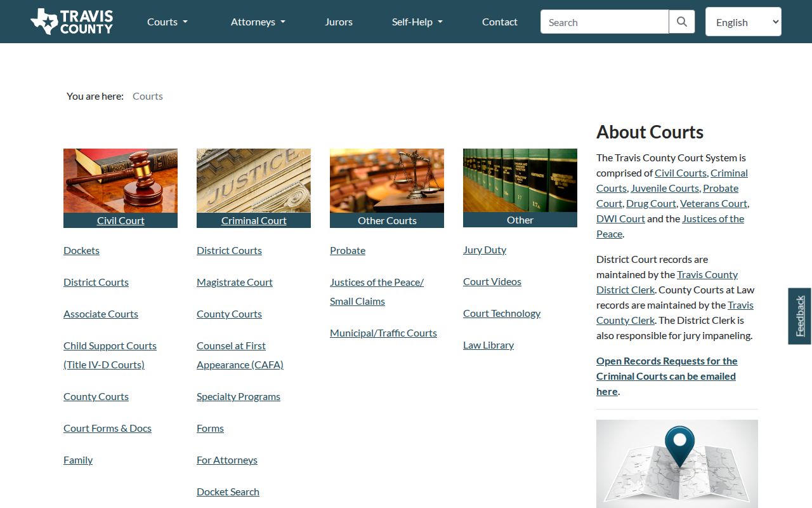Image resolution: width=812 pixels, height=508 pixels.
Task: Focus the Search input field
Action: click(605, 22)
